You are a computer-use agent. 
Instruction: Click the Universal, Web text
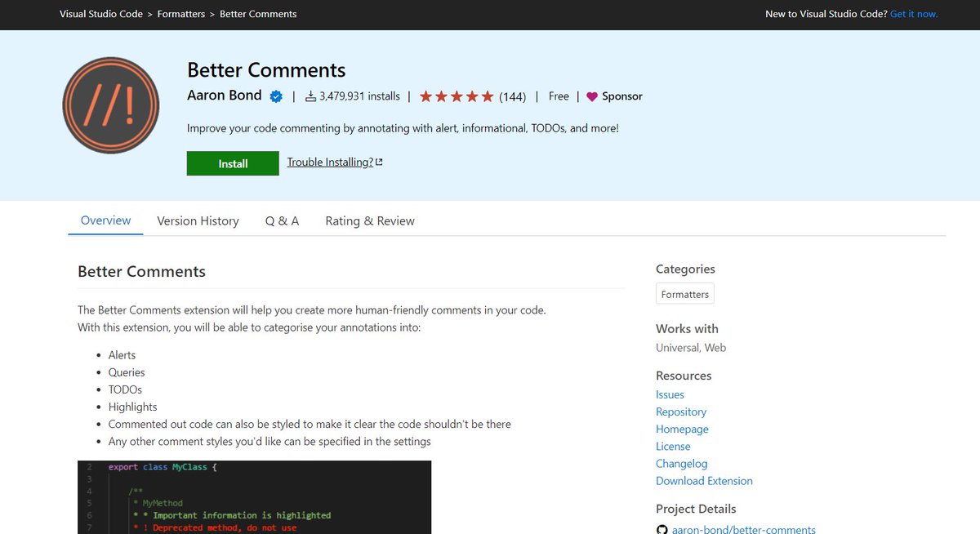(x=691, y=347)
